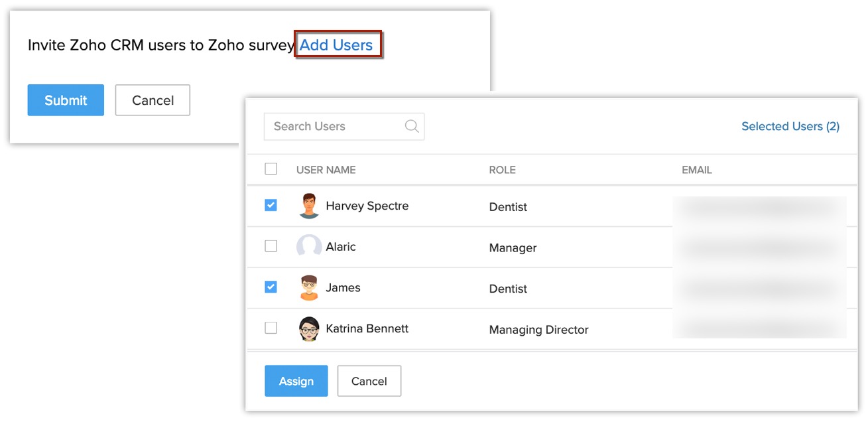Tick the Katrina Bennett checkbox
Image resolution: width=868 pixels, height=422 pixels.
pos(271,328)
